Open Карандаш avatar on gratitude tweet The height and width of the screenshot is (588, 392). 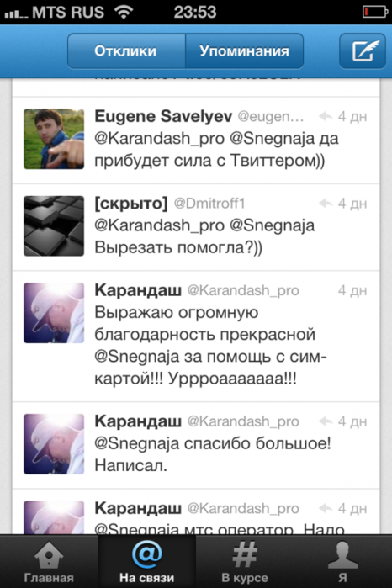[x=54, y=313]
